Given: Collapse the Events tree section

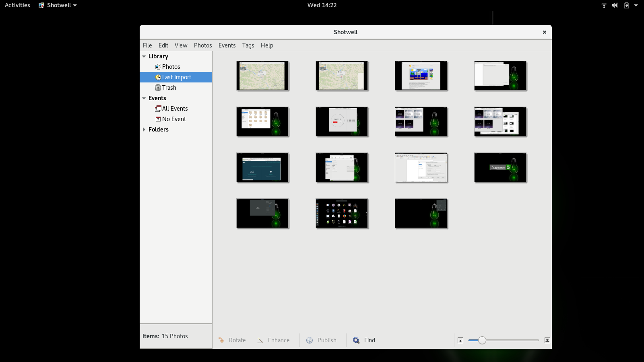Looking at the screenshot, I should 144,98.
